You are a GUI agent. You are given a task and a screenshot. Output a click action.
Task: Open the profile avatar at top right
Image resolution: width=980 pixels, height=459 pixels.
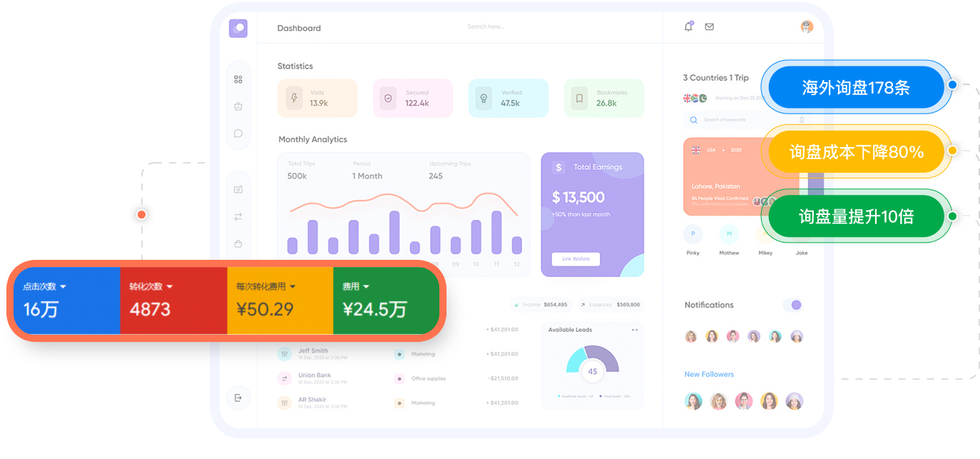pos(806,26)
